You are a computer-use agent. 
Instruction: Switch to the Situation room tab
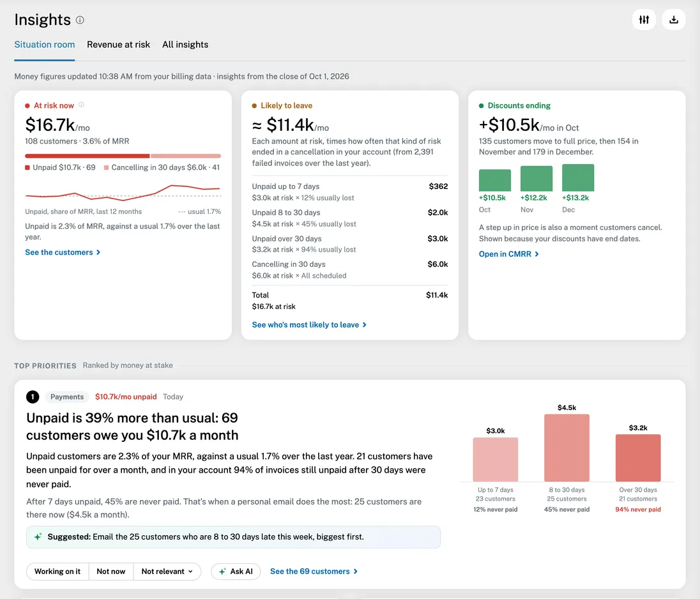click(x=45, y=45)
